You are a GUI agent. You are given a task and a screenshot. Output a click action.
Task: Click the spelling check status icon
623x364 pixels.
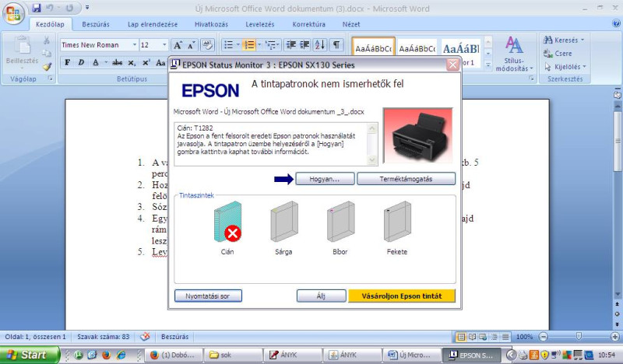coord(145,337)
